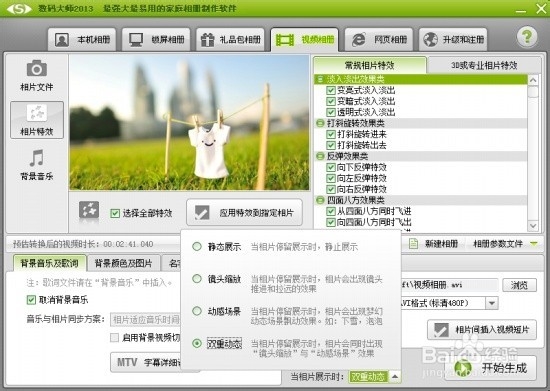Click the 相片文件 camera icon
This screenshot has width=550, height=391.
36,68
